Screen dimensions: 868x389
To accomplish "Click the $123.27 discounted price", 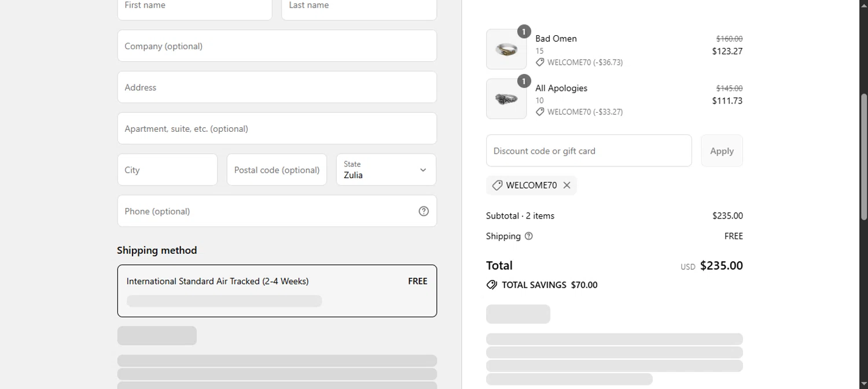I will tap(727, 51).
